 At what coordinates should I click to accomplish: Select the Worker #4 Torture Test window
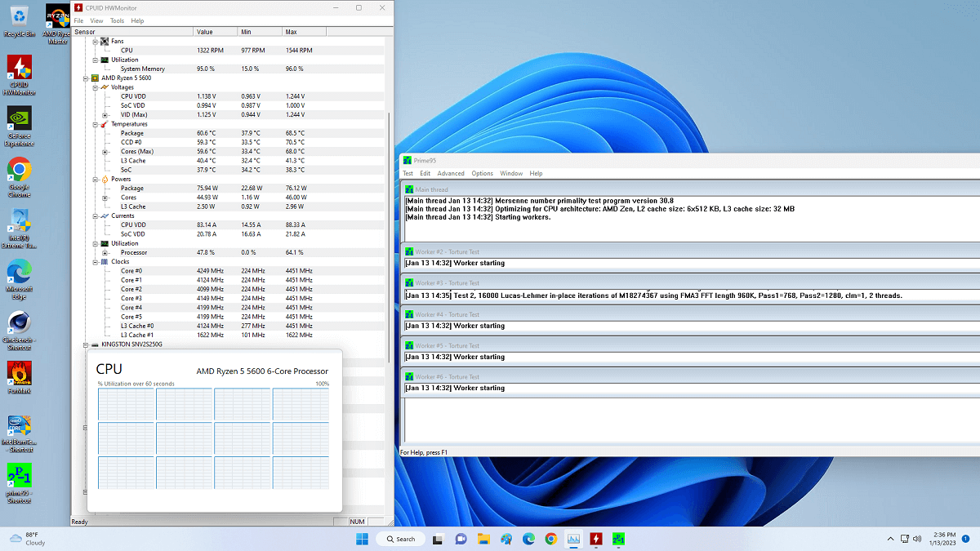coord(690,314)
